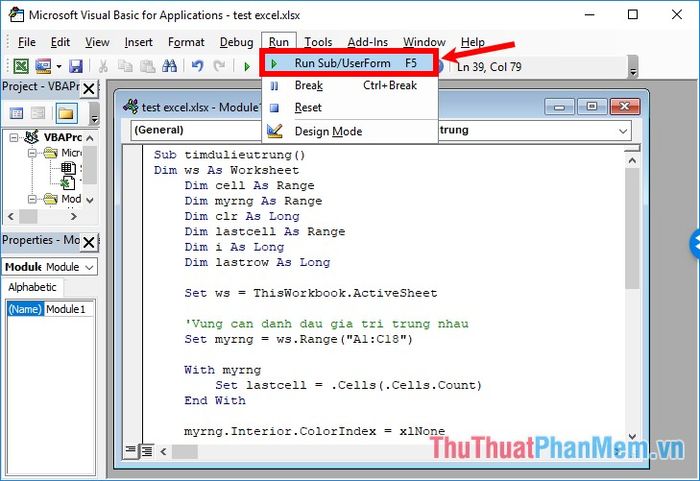Click the Copy toolbar icon

(125, 66)
